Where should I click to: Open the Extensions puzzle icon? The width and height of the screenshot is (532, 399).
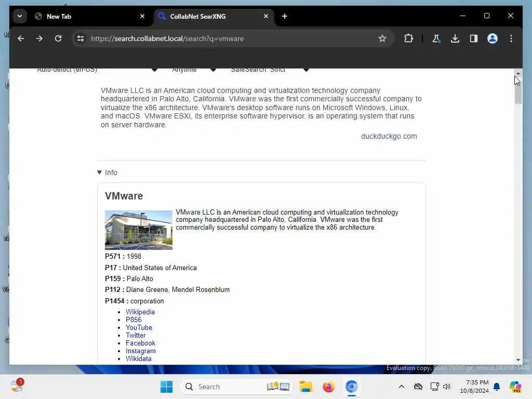(408, 38)
